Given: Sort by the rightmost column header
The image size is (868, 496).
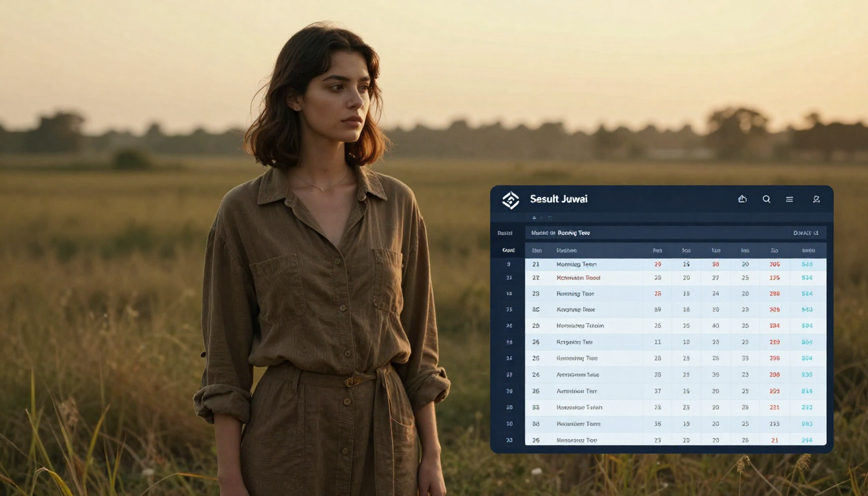Looking at the screenshot, I should (x=807, y=250).
